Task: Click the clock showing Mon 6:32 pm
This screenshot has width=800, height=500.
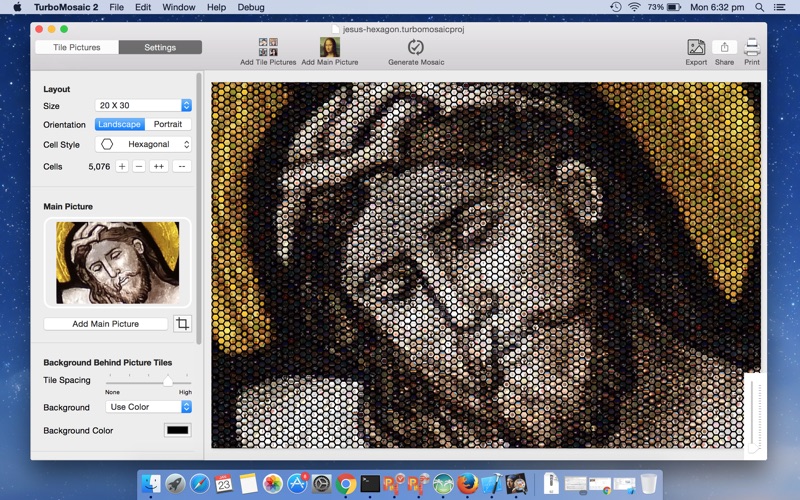Action: [x=717, y=7]
